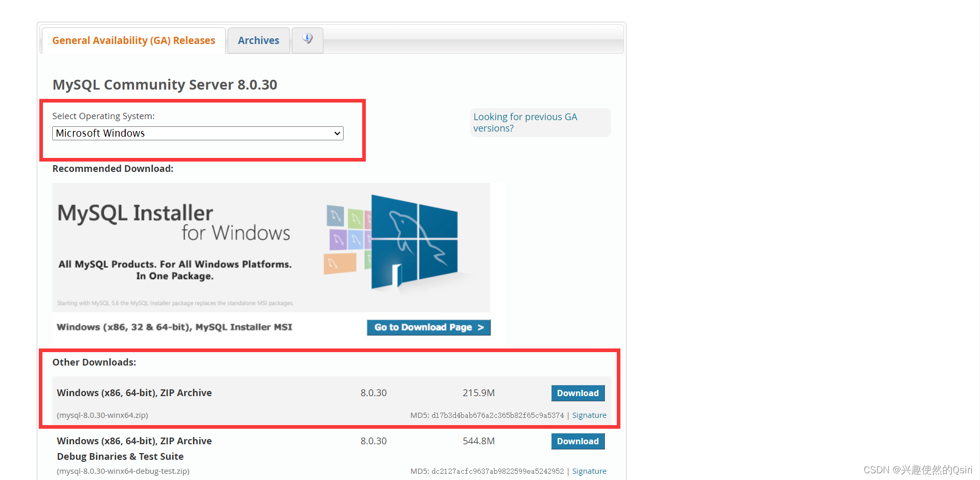The image size is (980, 480).
Task: Click the Windows logo graphic in banner
Action: coord(414,242)
